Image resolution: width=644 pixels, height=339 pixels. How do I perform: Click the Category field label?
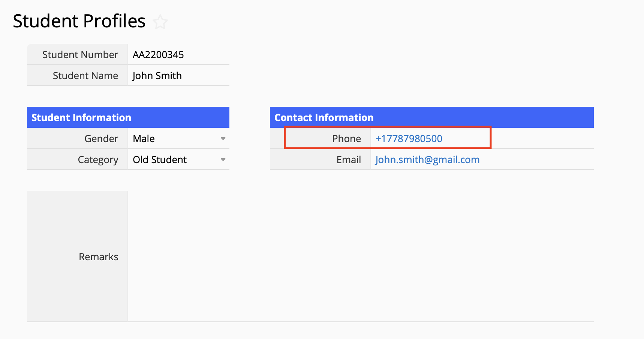(98, 160)
